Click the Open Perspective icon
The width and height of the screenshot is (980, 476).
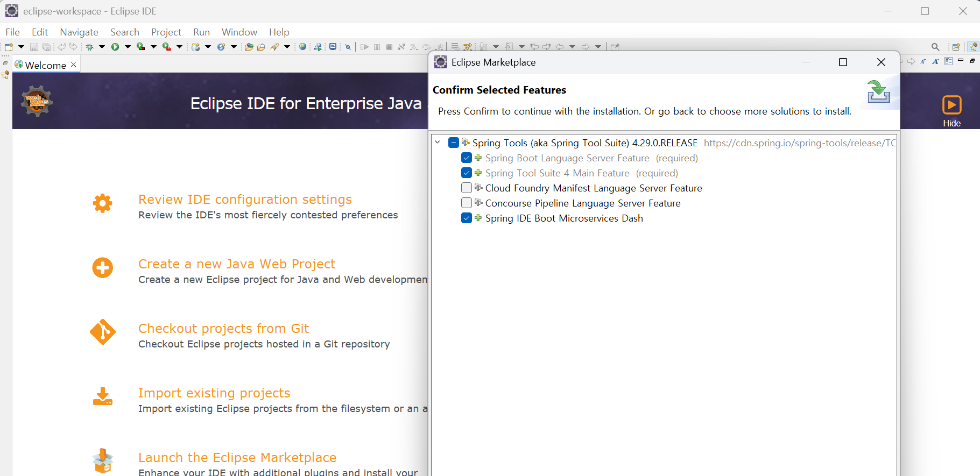tap(956, 47)
